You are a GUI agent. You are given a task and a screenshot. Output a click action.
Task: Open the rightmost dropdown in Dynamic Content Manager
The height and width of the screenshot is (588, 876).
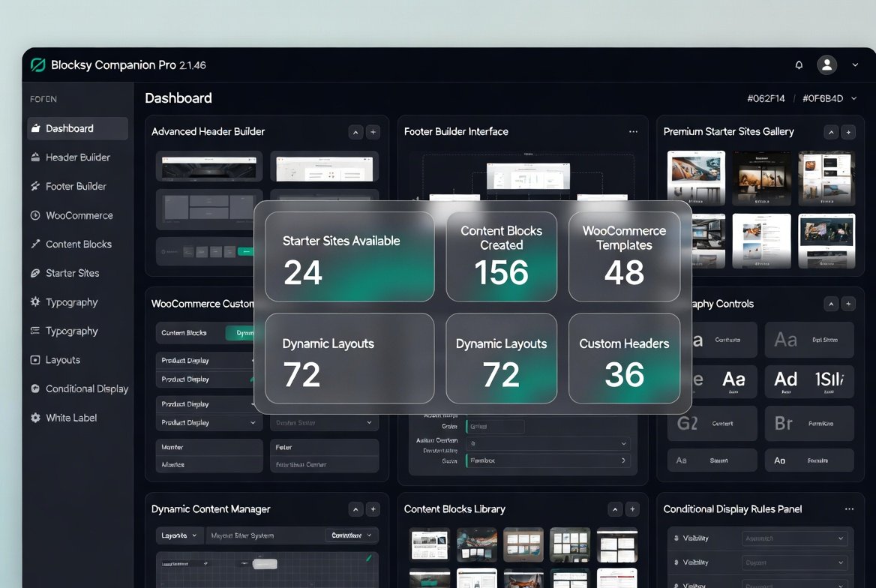(351, 535)
